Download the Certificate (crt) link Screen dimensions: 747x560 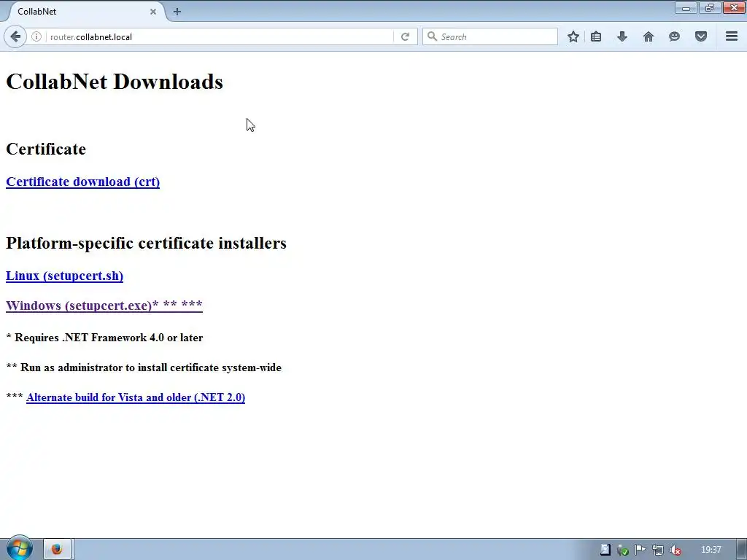pos(83,182)
